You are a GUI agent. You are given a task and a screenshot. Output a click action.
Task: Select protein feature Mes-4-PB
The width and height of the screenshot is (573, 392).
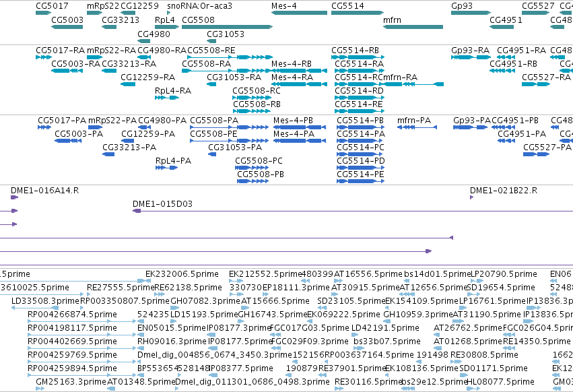[300, 127]
